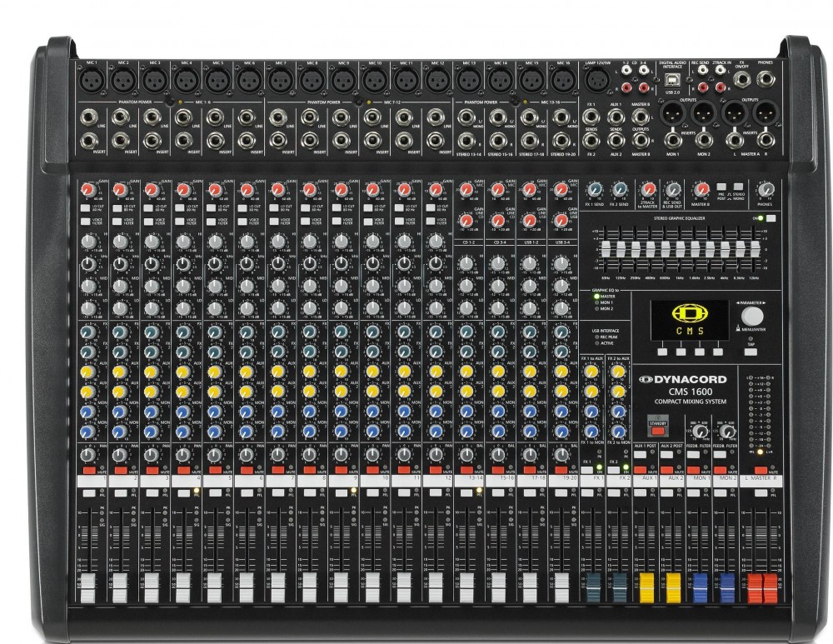The width and height of the screenshot is (833, 644).
Task: Click the USB 3-4 gain knob
Action: [561, 221]
